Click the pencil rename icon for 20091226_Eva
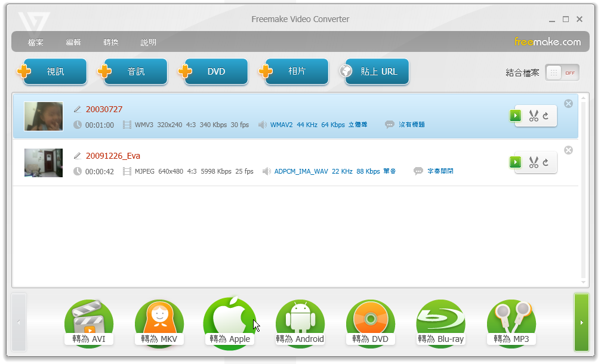 pos(78,156)
